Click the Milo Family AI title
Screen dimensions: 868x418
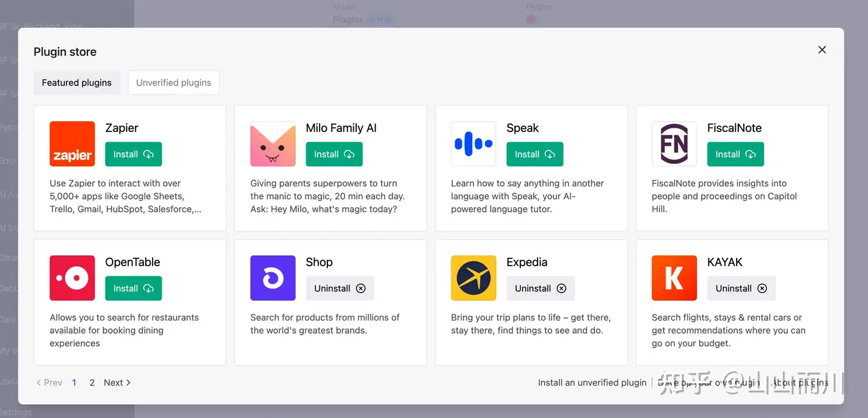click(x=341, y=128)
